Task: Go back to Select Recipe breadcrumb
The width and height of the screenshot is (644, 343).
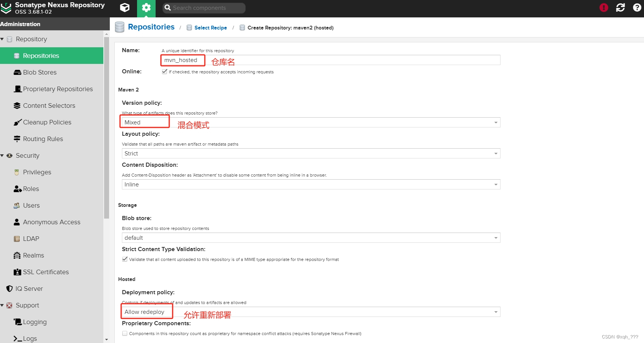Action: (x=211, y=28)
